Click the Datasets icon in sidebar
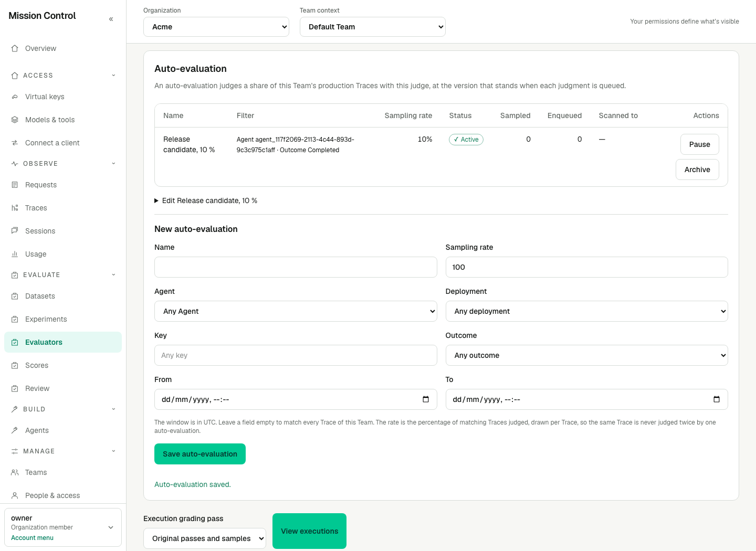756x551 pixels. coord(15,296)
